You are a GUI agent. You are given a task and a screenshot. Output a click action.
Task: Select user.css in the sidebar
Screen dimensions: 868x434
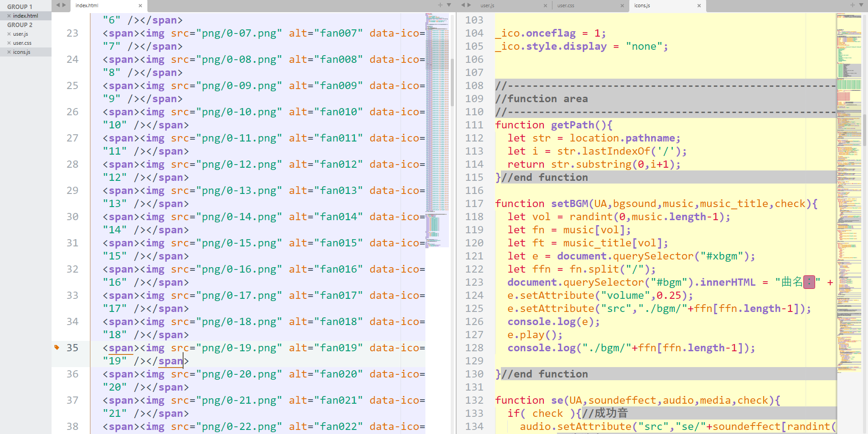[22, 43]
